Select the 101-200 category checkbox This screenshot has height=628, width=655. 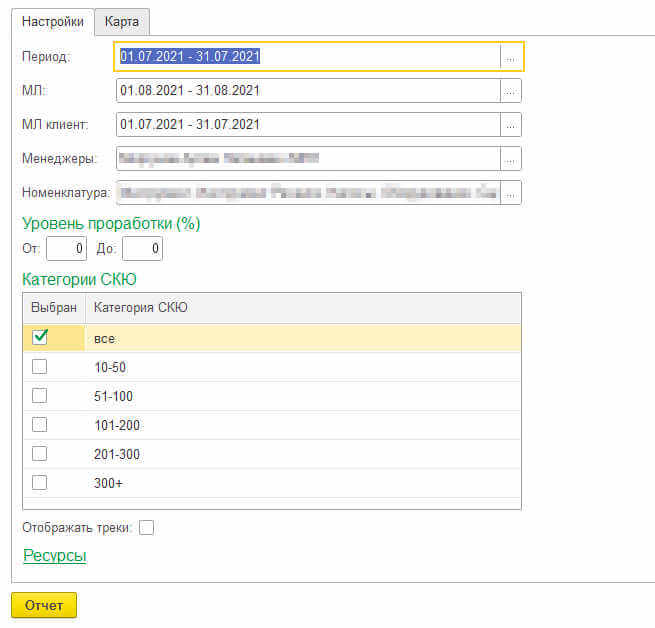click(40, 425)
